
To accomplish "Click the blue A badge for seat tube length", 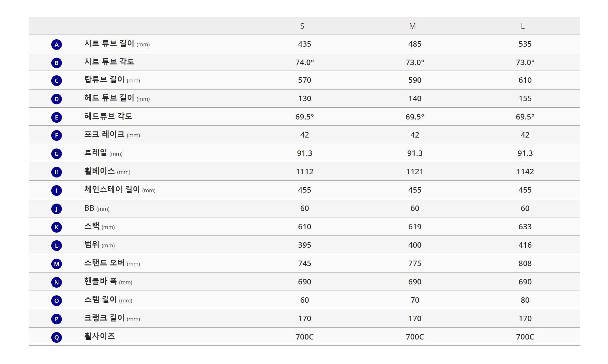I will (56, 44).
